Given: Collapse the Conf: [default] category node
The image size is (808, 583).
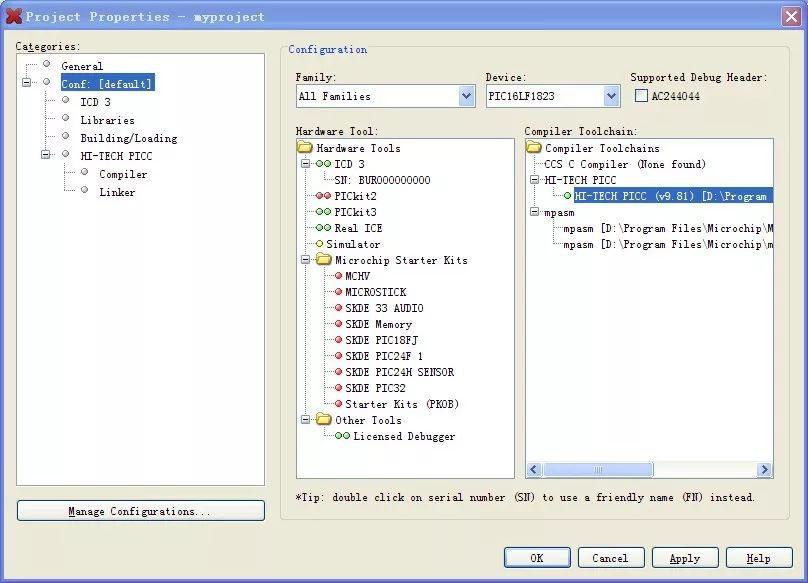Looking at the screenshot, I should click(26, 82).
